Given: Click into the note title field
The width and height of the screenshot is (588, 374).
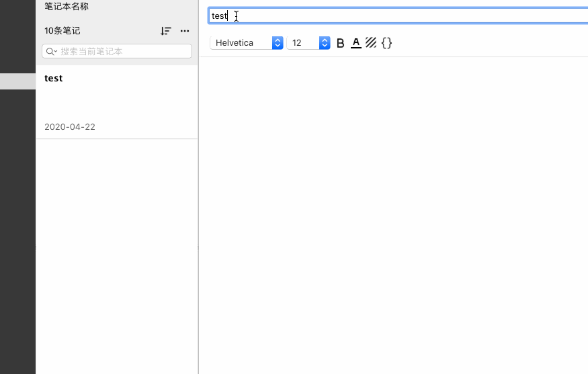Looking at the screenshot, I should coord(398,15).
